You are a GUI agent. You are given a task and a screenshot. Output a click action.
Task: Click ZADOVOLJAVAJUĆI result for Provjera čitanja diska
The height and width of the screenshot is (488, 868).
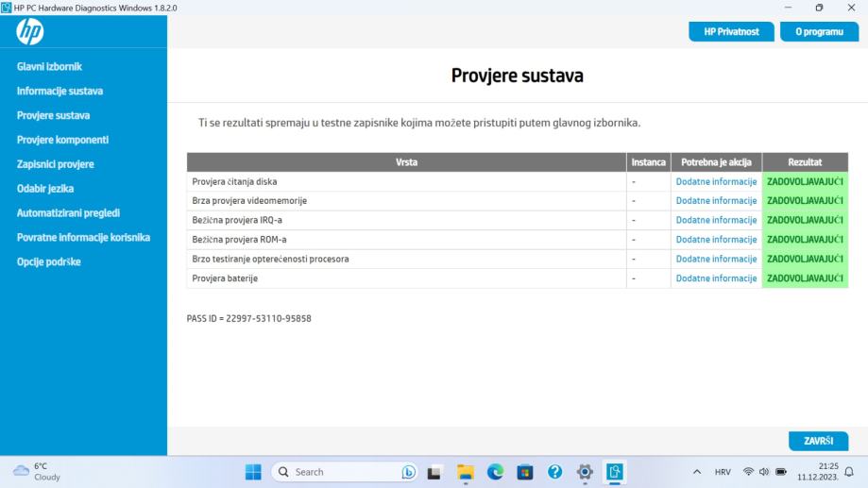pyautogui.click(x=805, y=181)
